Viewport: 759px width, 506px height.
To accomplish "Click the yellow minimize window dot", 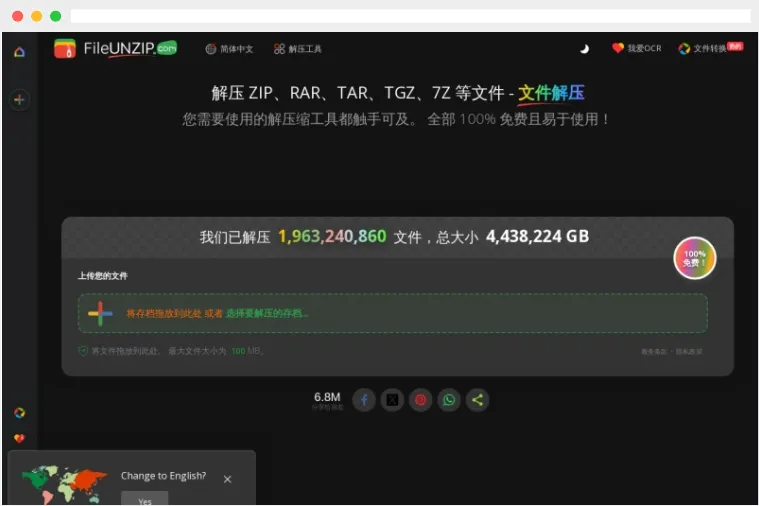I will click(x=36, y=16).
